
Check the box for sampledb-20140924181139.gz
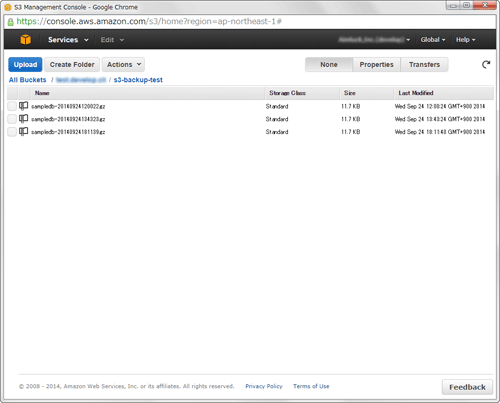pos(12,132)
